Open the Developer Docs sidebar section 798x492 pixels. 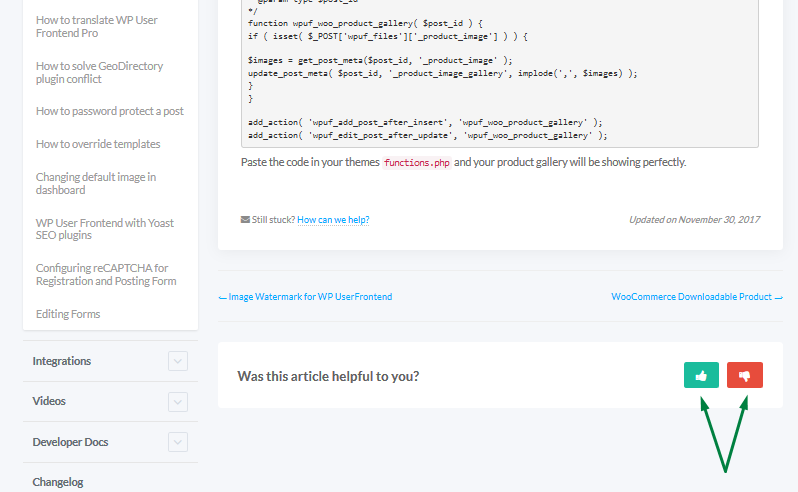coord(70,442)
